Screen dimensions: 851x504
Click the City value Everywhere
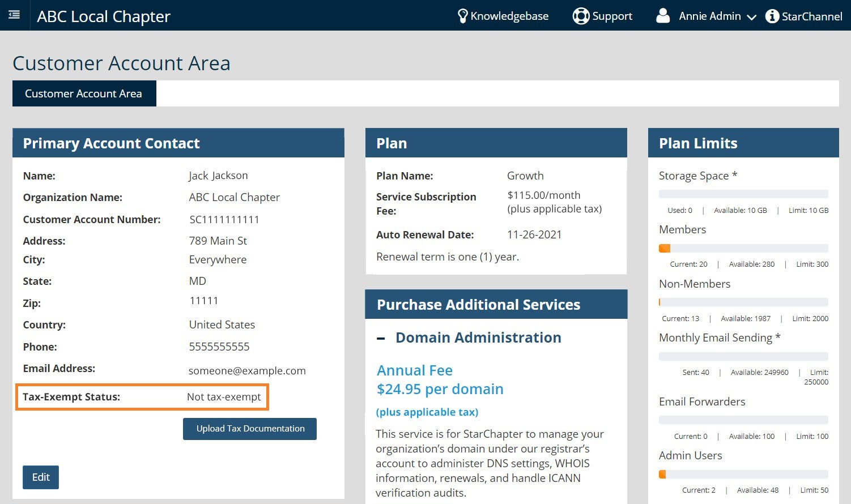coord(218,260)
